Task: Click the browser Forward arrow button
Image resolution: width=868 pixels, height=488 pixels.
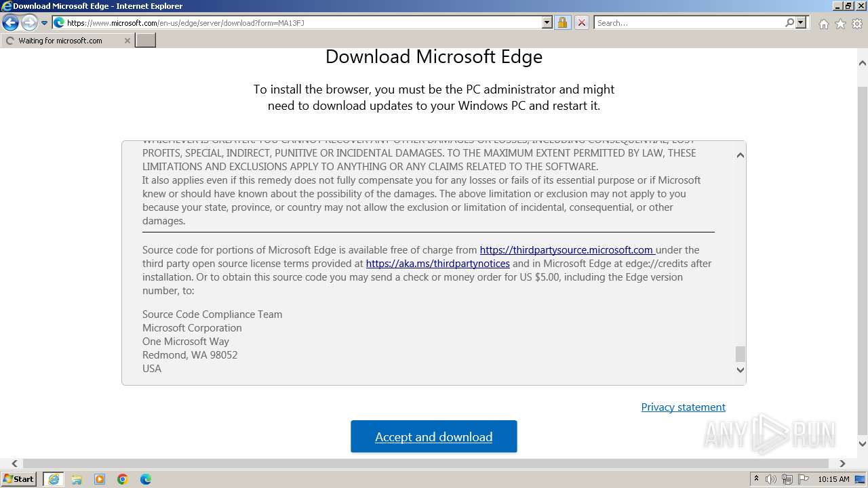Action: pyautogui.click(x=29, y=23)
